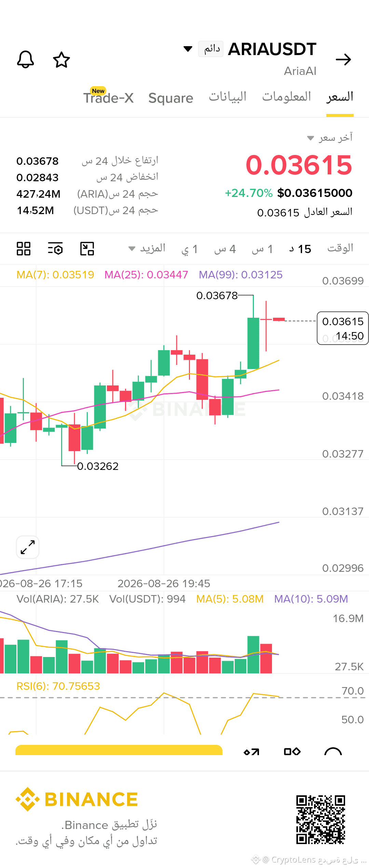Tap the +24.70% change value
Screen dimensions: 369x868
[249, 193]
